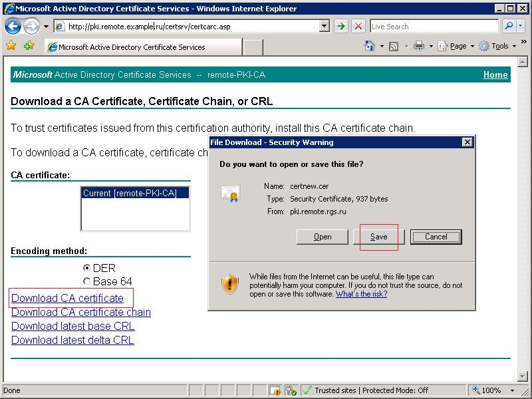This screenshot has height=399, width=532.
Task: Click the certnew.cer file name
Action: [309, 186]
